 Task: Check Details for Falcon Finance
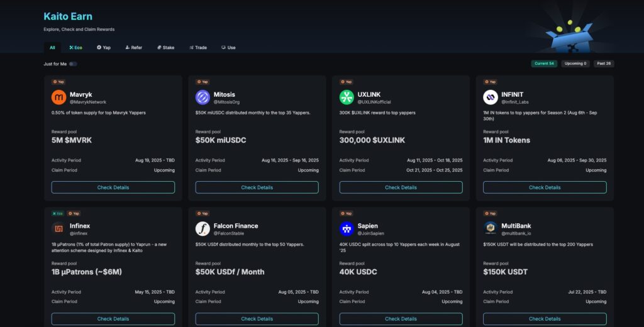click(x=257, y=319)
